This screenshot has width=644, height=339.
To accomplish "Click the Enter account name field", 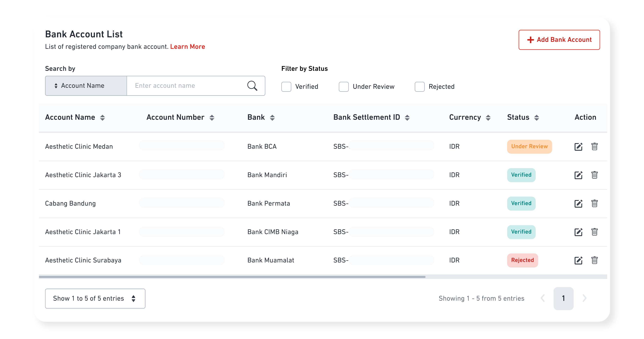I will point(188,86).
